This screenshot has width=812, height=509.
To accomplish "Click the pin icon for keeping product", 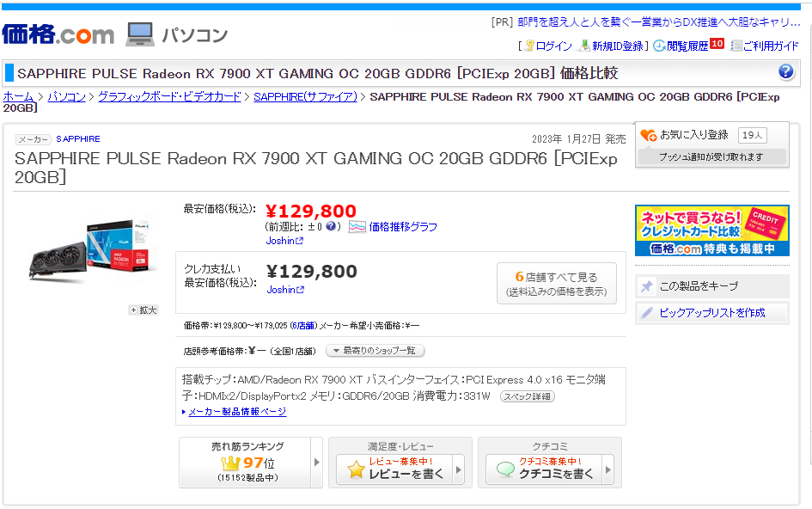I will point(647,286).
